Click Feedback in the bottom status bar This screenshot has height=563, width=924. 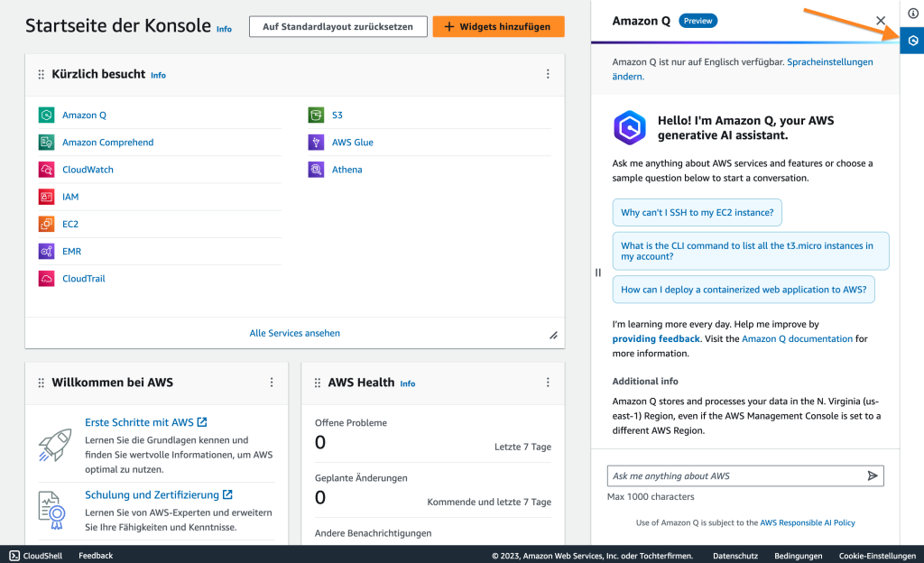click(x=95, y=556)
